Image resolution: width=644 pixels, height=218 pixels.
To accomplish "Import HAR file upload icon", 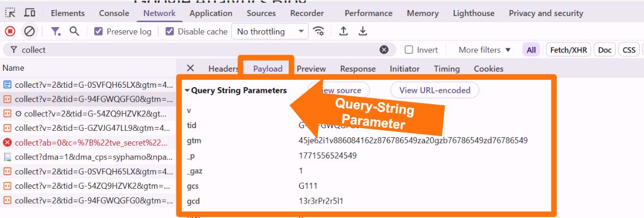I will click(x=344, y=31).
